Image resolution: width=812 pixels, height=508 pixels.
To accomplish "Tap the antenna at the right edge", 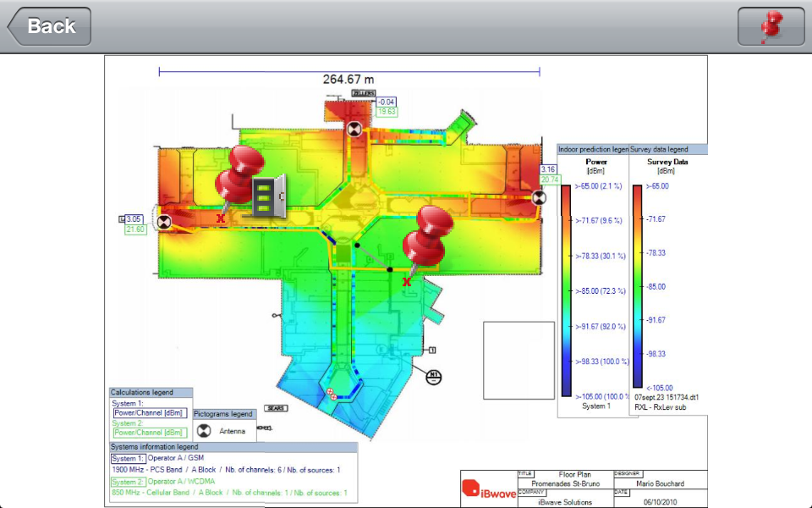I will coord(538,198).
